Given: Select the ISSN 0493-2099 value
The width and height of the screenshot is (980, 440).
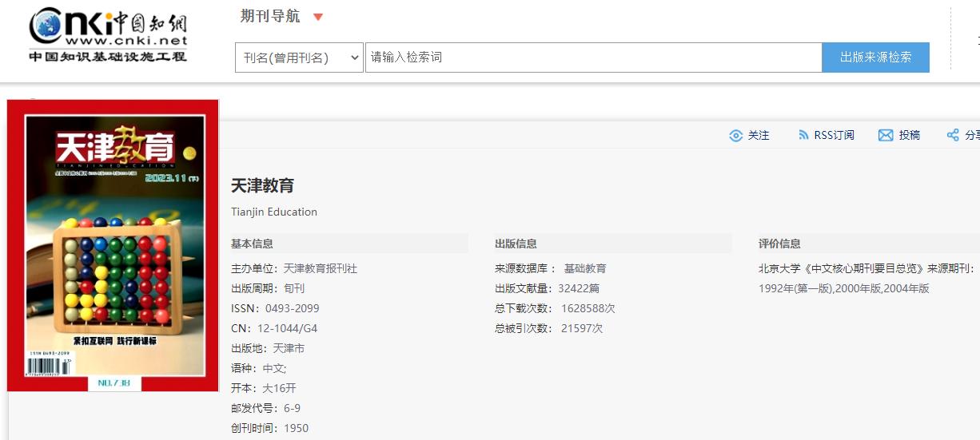Looking at the screenshot, I should 293,308.
